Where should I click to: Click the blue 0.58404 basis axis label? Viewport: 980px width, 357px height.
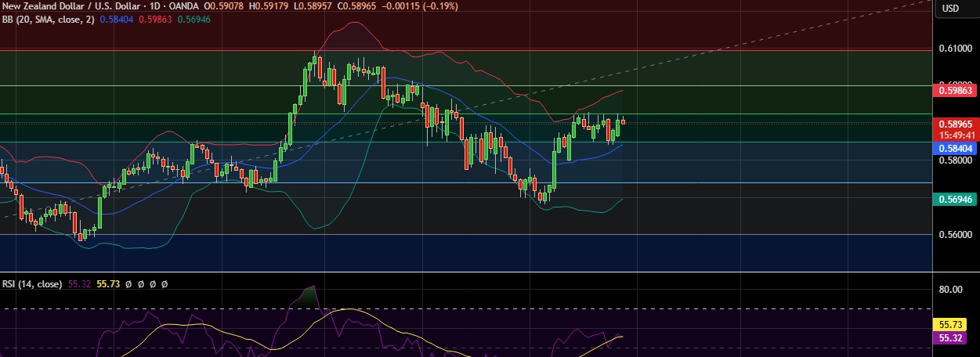(955, 147)
